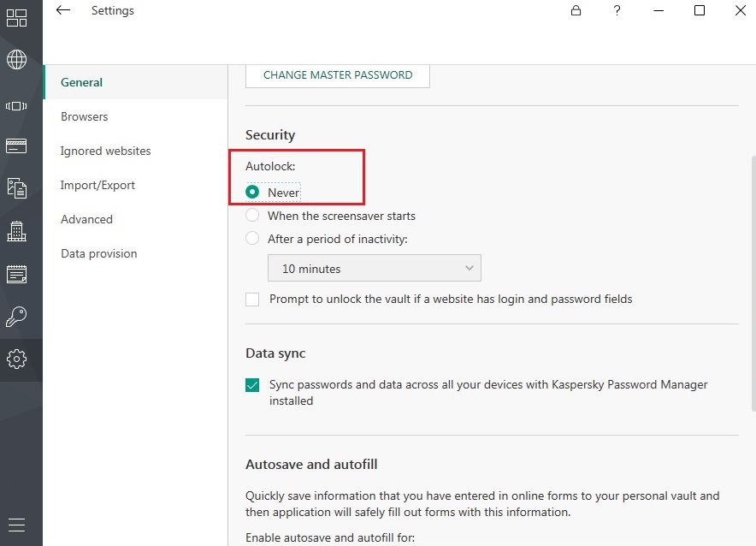This screenshot has height=546, width=756.
Task: Open the Notes icon in sidebar
Action: 16,274
